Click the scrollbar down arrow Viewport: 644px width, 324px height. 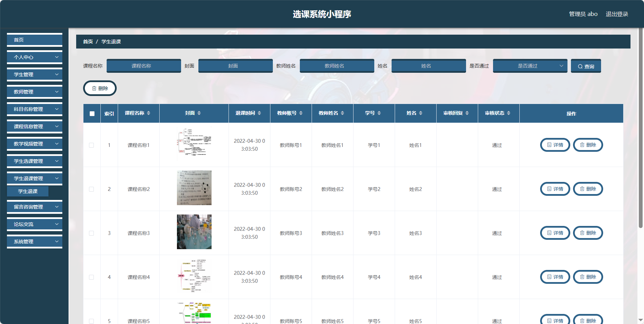[x=641, y=320]
